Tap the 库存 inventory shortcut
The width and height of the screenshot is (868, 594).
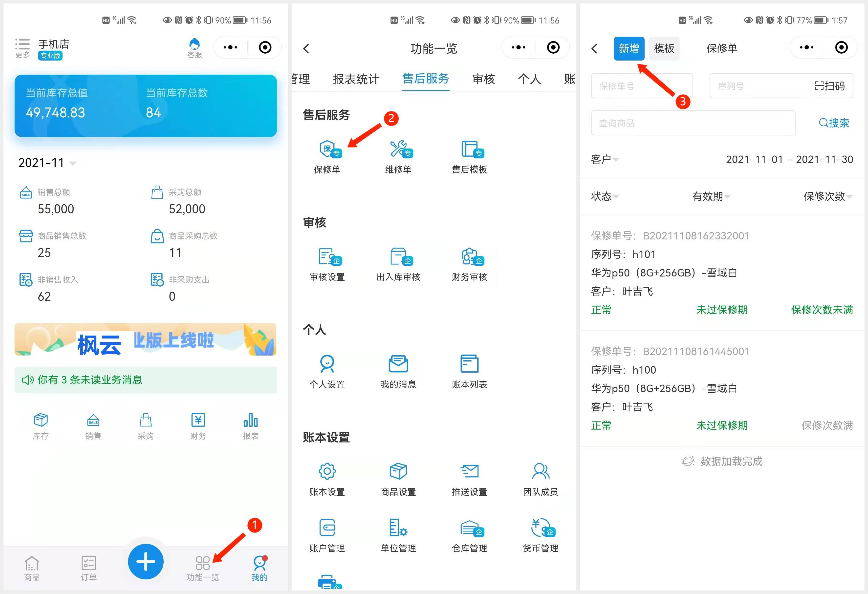[x=41, y=426]
